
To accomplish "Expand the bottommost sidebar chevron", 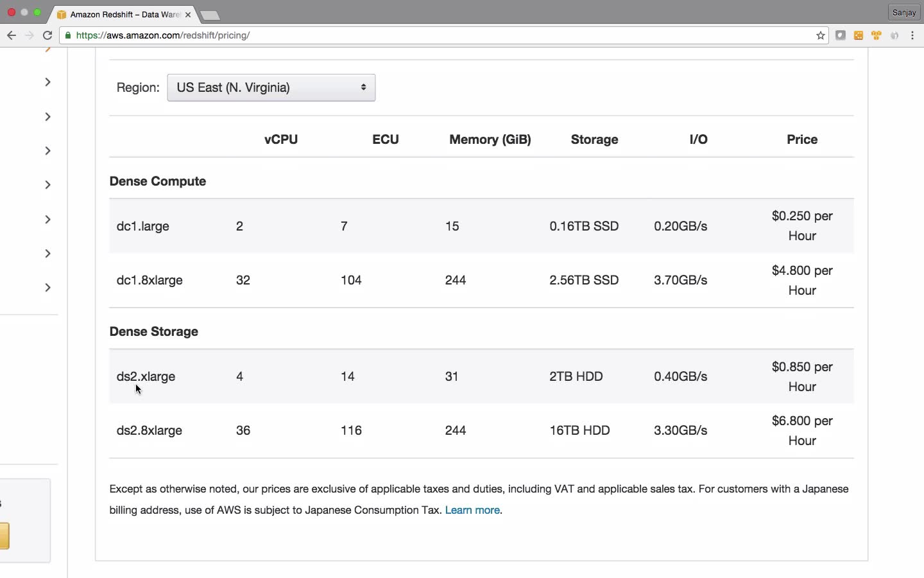I will tap(47, 288).
